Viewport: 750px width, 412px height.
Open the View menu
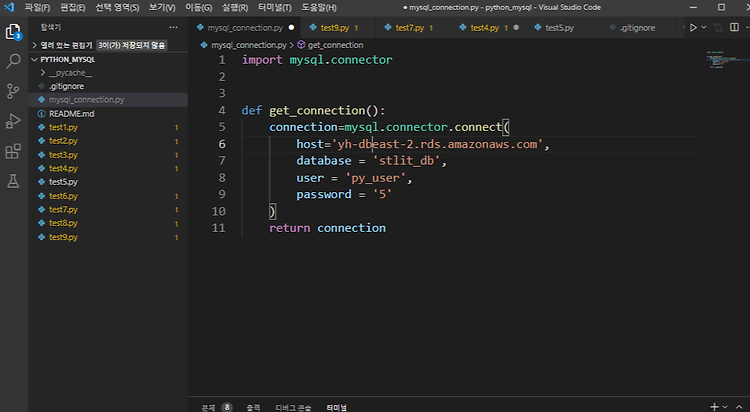(162, 8)
